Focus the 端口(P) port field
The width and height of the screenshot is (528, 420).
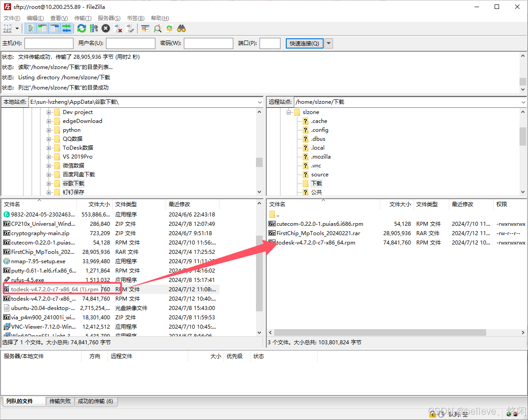pyautogui.click(x=270, y=44)
